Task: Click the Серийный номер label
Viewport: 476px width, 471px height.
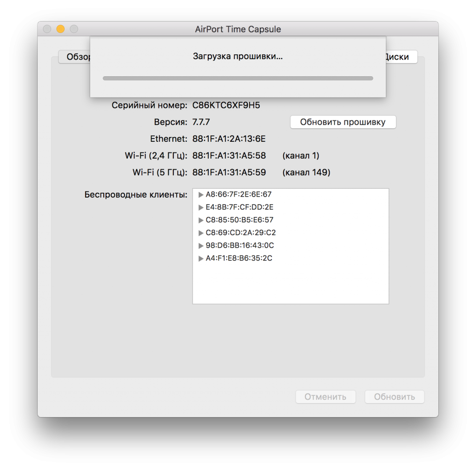Action: 149,106
